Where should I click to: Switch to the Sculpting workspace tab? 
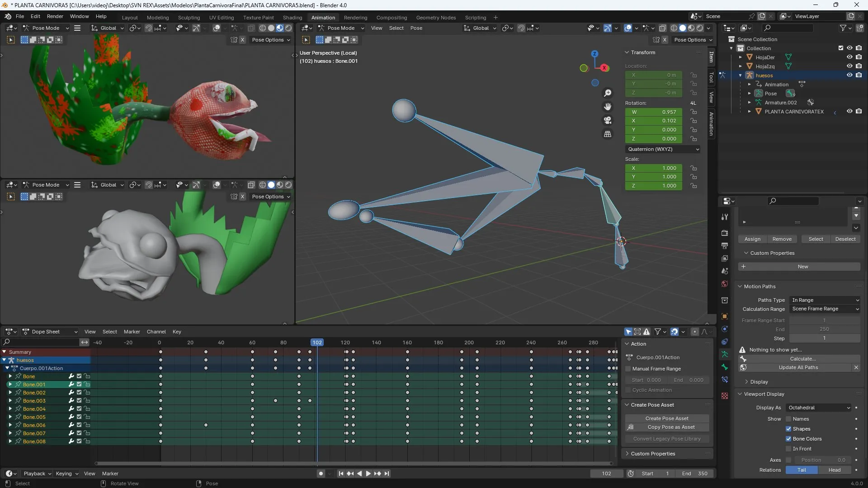click(x=189, y=18)
